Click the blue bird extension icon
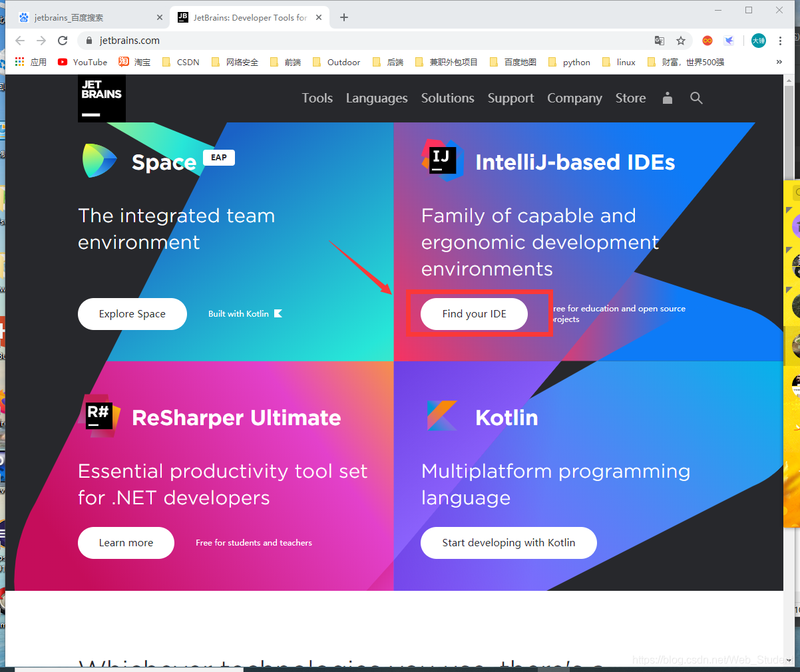Screen dimensions: 800x672 [x=729, y=41]
